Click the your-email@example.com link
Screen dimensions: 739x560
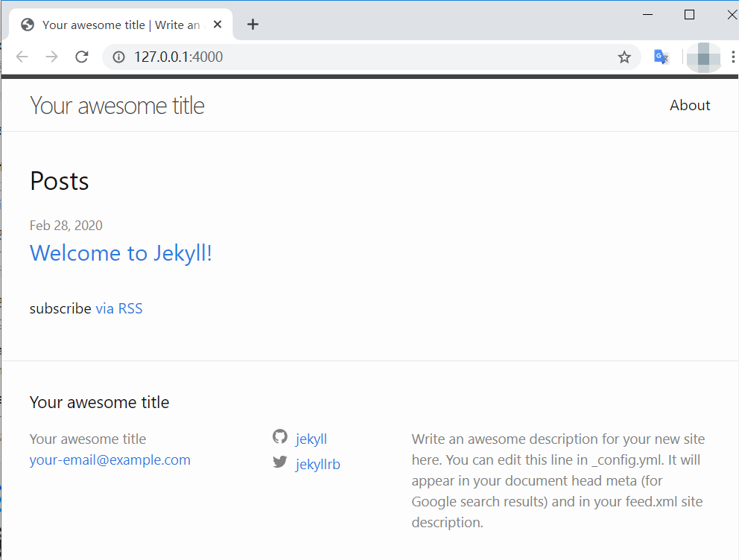point(110,460)
